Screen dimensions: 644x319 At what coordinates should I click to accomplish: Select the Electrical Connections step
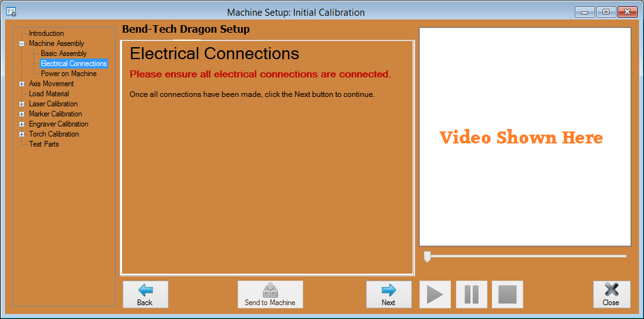click(x=74, y=64)
